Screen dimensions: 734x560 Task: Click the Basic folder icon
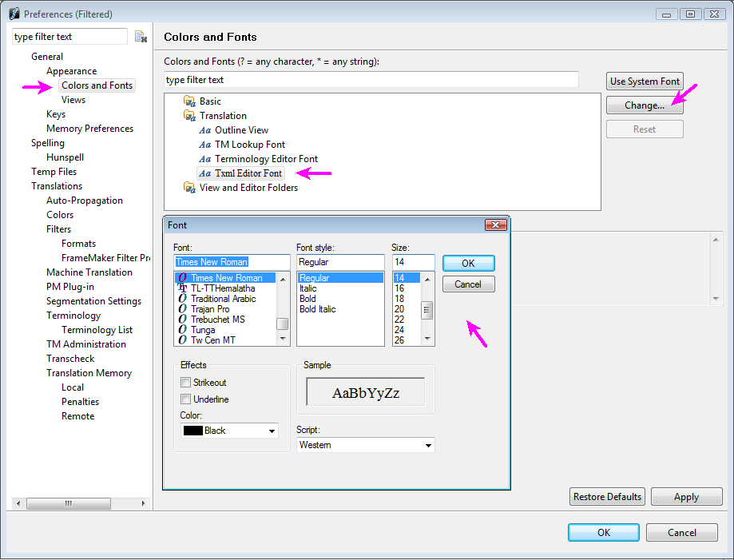pyautogui.click(x=189, y=101)
